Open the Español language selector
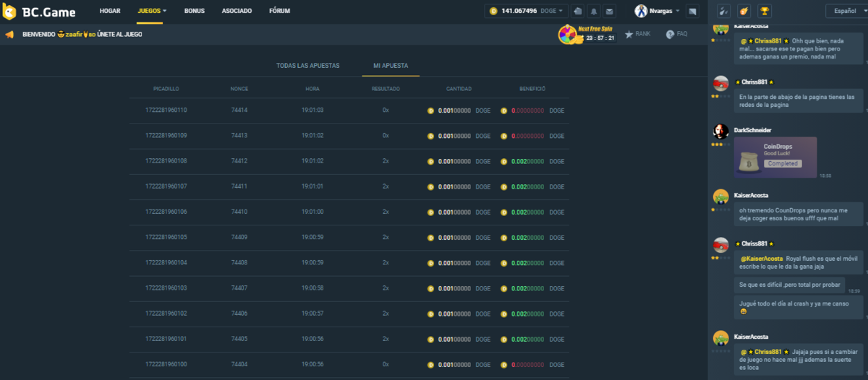Screen dimensions: 868x380 coord(846,12)
